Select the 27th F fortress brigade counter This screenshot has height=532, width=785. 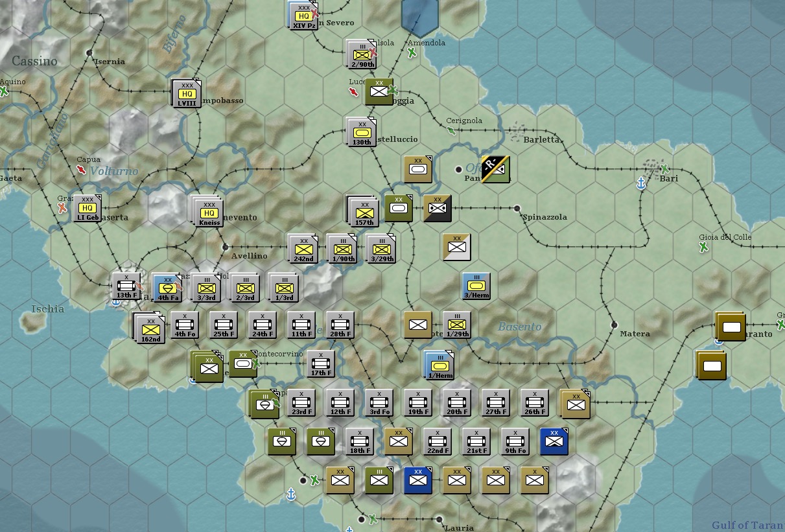pyautogui.click(x=497, y=403)
